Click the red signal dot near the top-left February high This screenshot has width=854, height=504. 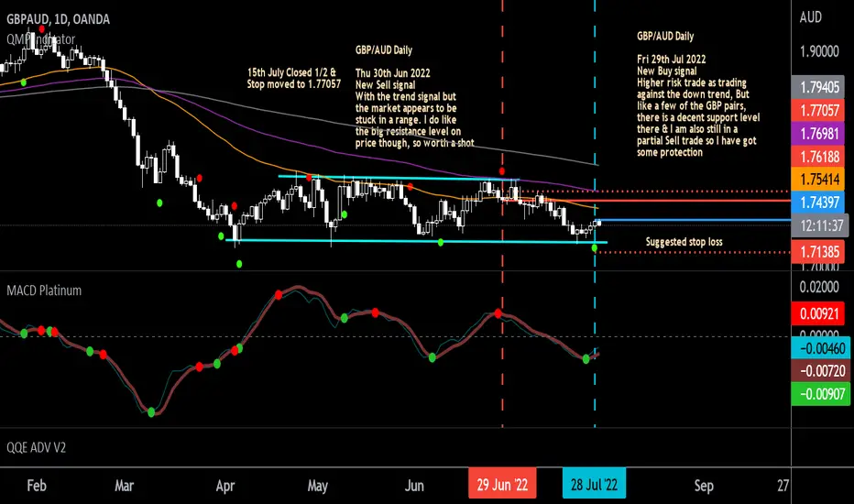[41, 28]
